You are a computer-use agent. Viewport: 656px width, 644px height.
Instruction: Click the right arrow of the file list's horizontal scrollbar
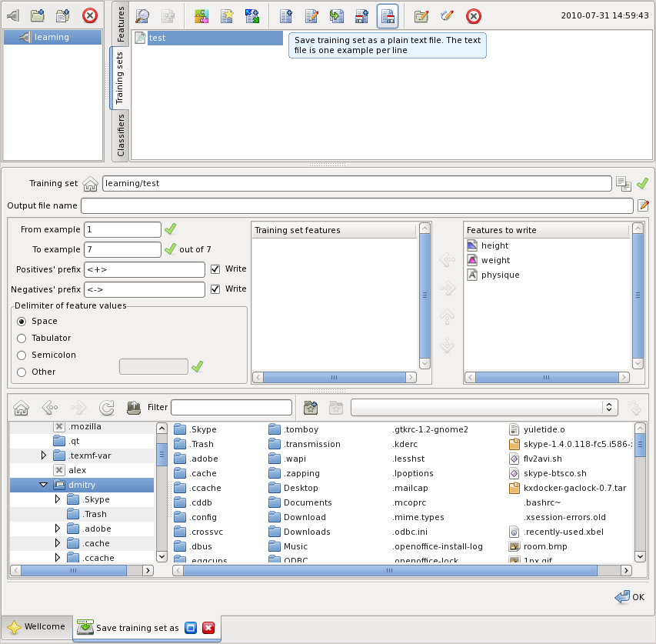626,570
